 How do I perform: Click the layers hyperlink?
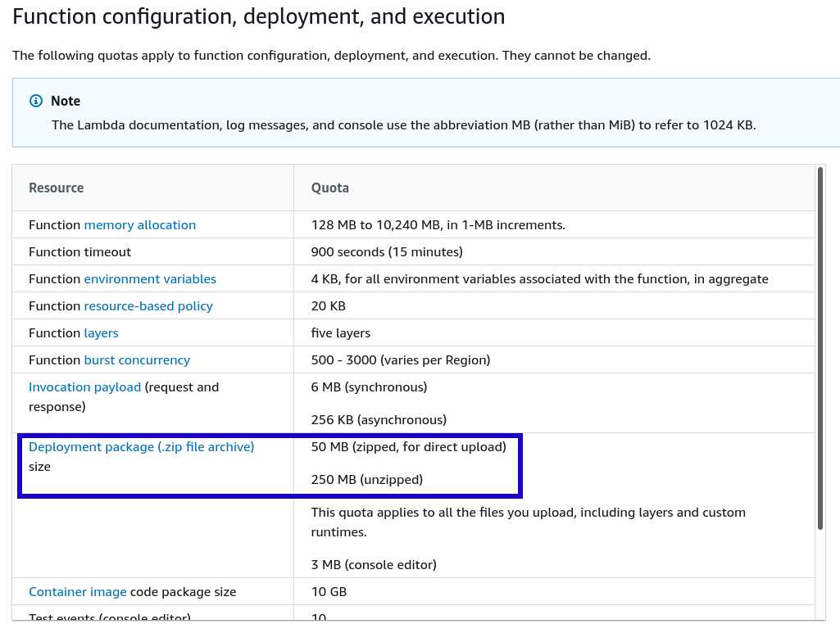click(x=101, y=332)
